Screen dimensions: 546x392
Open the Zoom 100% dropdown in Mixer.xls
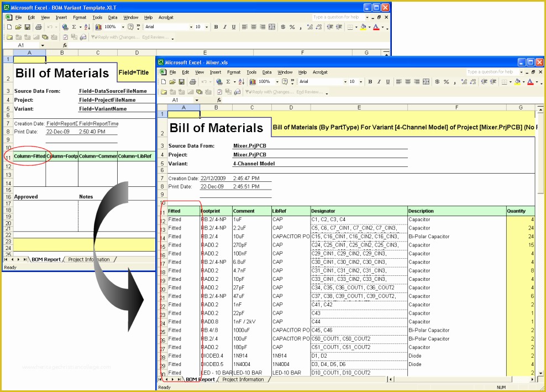tap(277, 82)
